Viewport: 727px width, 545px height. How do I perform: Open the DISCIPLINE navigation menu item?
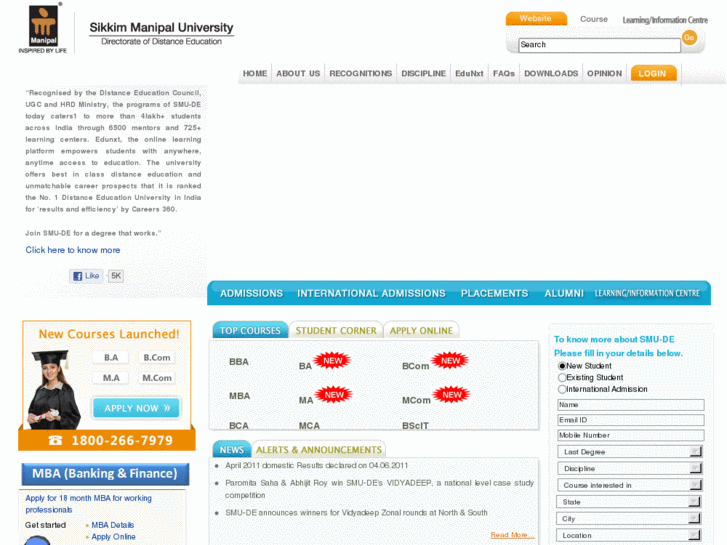point(423,73)
